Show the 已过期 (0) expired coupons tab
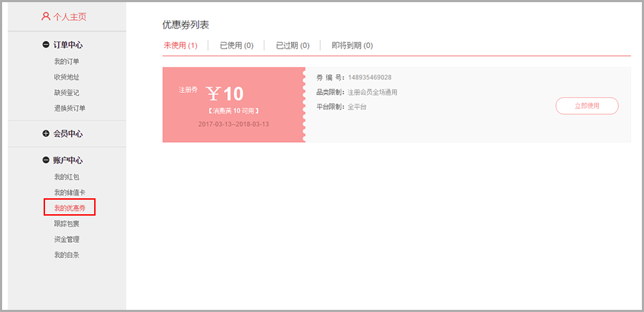Image resolution: width=644 pixels, height=312 pixels. [x=292, y=46]
